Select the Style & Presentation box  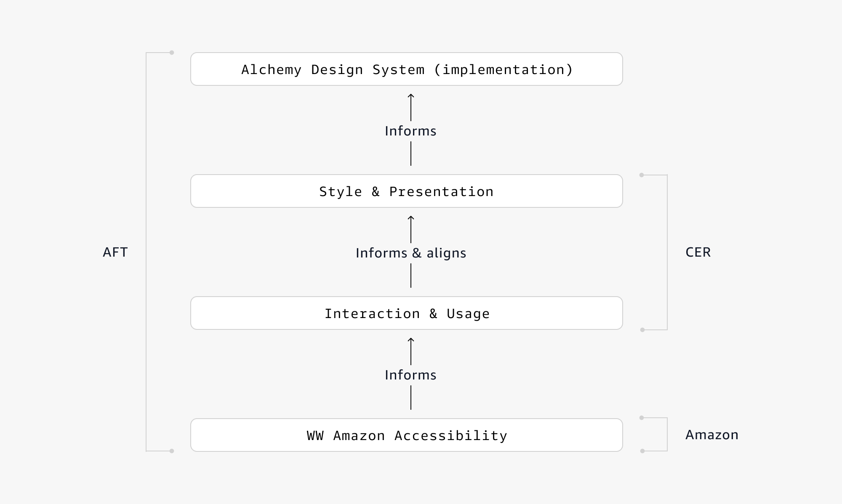tap(406, 191)
